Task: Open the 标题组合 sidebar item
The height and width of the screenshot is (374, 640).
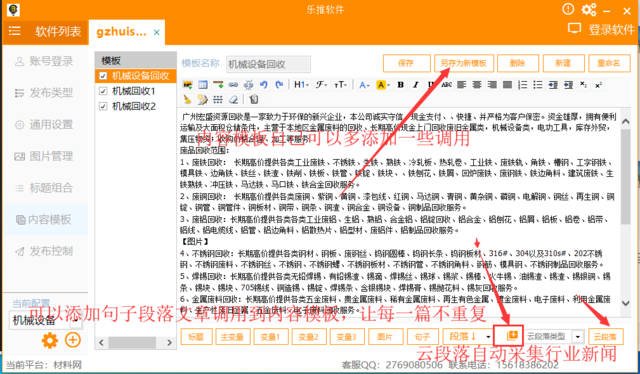Action: [44, 187]
